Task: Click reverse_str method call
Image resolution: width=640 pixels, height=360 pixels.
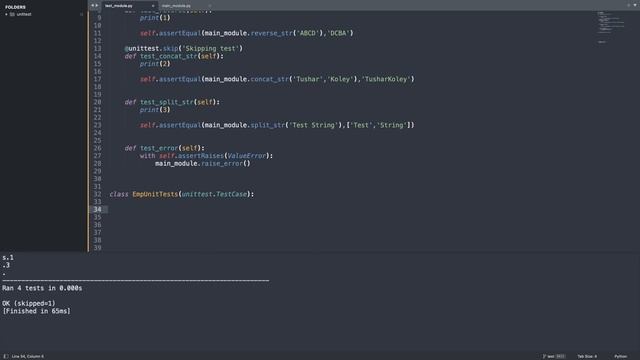Action: [272, 33]
